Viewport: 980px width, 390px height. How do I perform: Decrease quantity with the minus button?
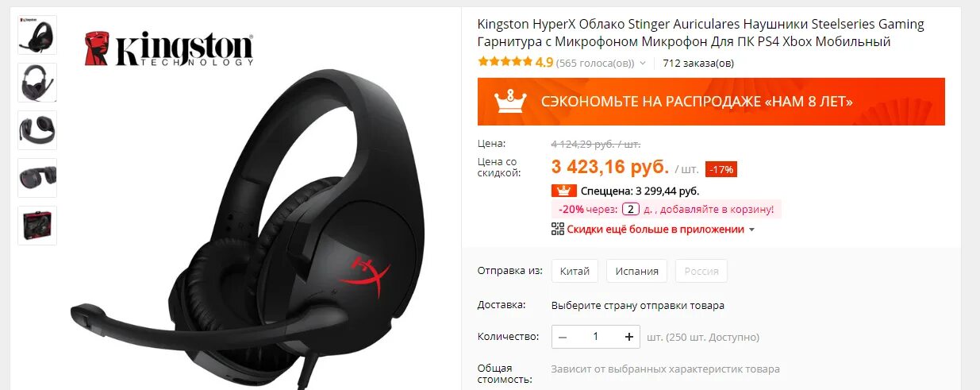[x=563, y=337]
